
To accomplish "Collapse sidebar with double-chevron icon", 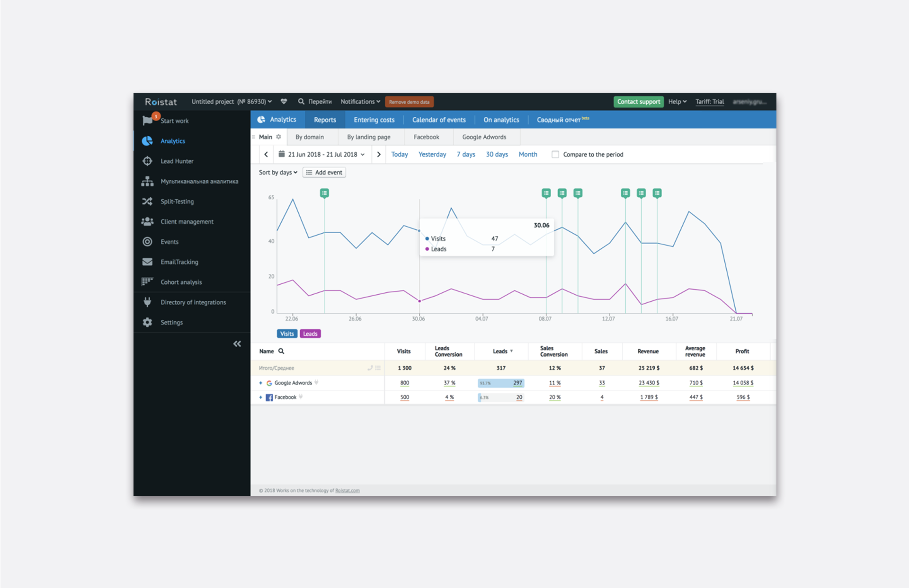I will (237, 344).
